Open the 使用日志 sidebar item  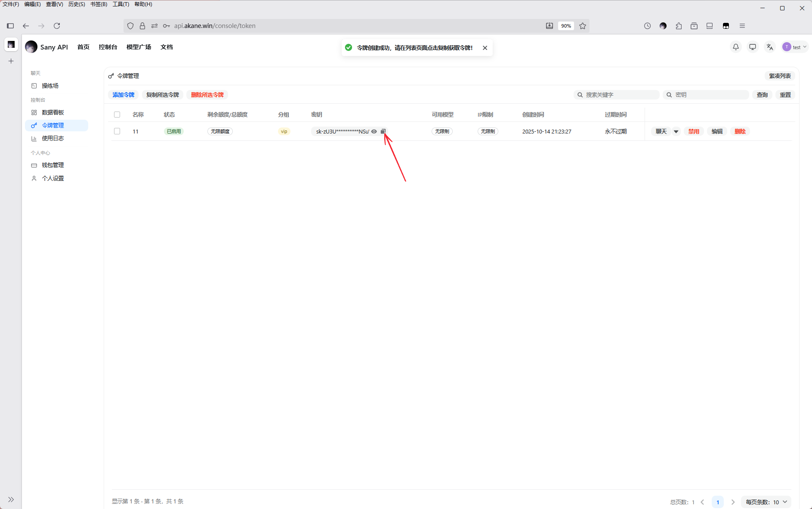53,138
